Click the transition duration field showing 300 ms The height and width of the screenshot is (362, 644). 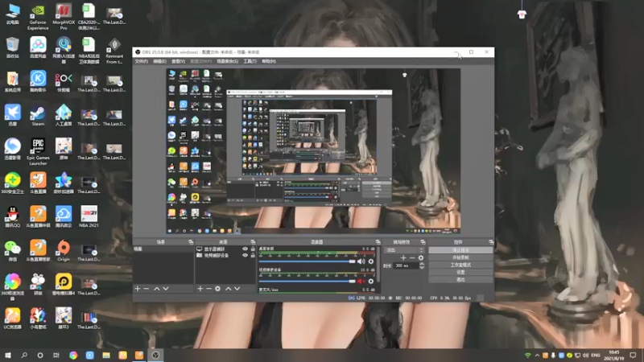[406, 265]
